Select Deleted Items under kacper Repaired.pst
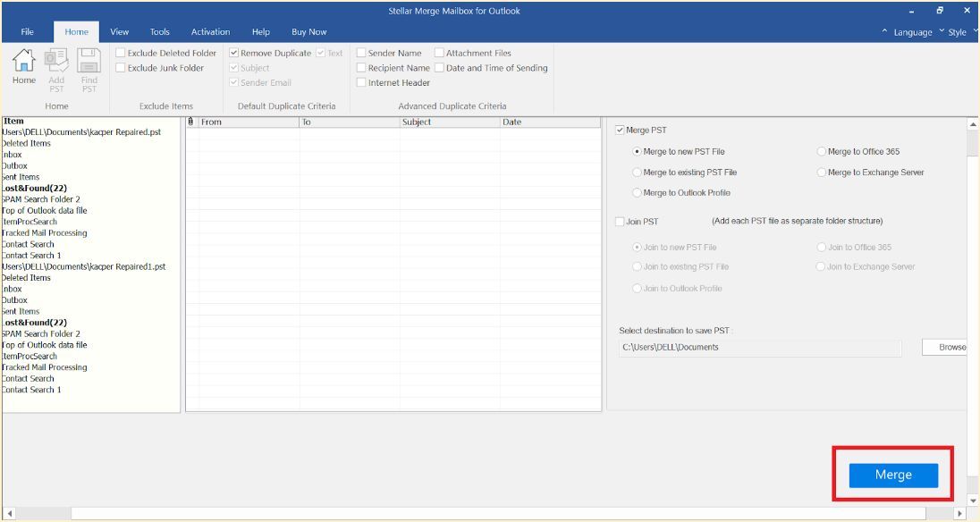Viewport: 980px width, 522px height. 26,143
